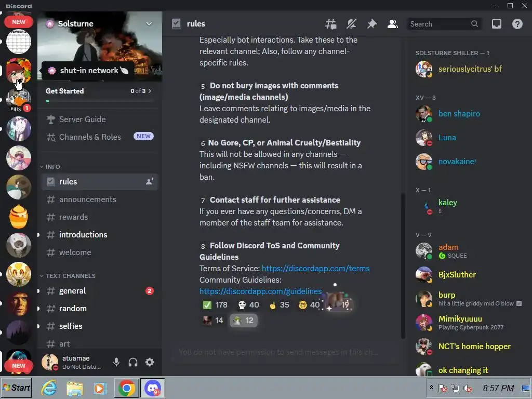Open atuamae user avatar status panel
This screenshot has height=399, width=532.
[50, 362]
